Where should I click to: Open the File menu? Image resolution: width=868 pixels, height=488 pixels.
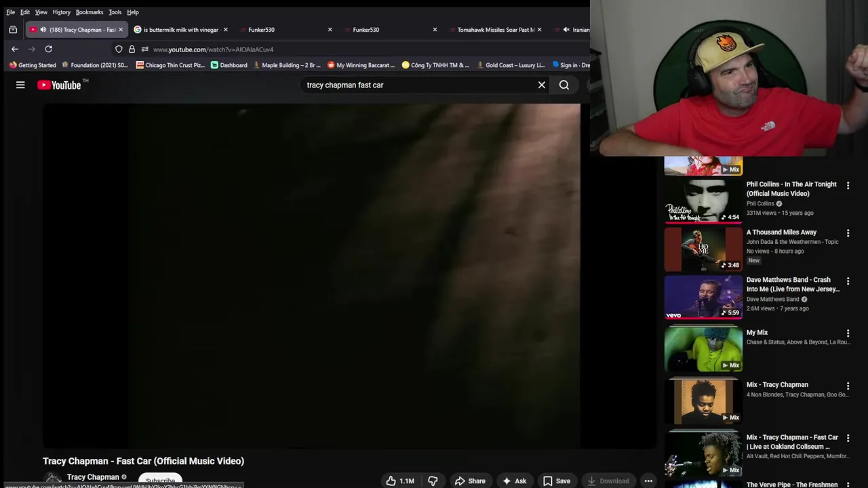click(x=10, y=12)
